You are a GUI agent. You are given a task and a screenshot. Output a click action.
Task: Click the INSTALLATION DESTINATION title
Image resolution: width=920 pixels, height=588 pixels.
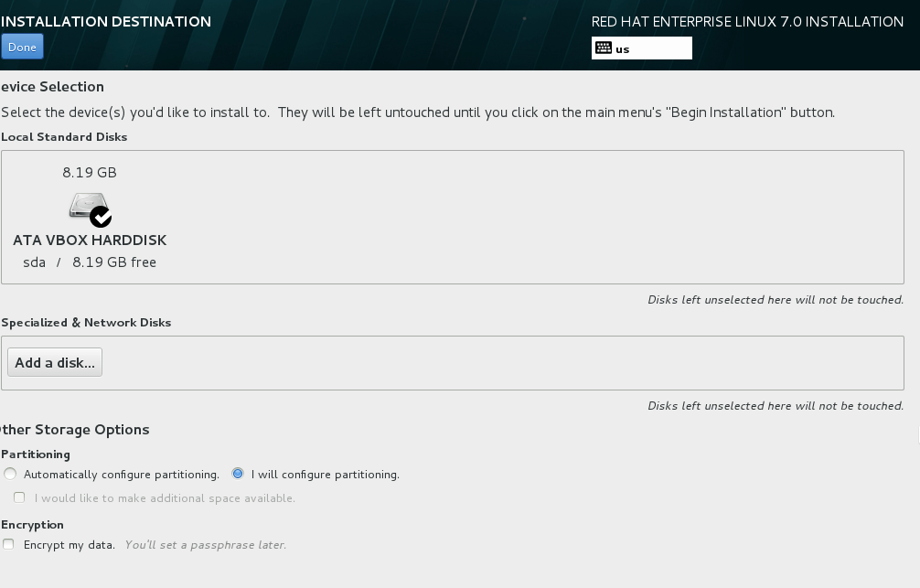coord(105,22)
